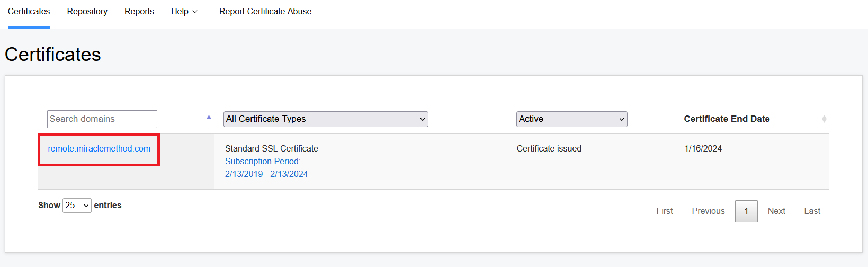The height and width of the screenshot is (267, 868).
Task: Select page 1 in pagination
Action: [746, 211]
